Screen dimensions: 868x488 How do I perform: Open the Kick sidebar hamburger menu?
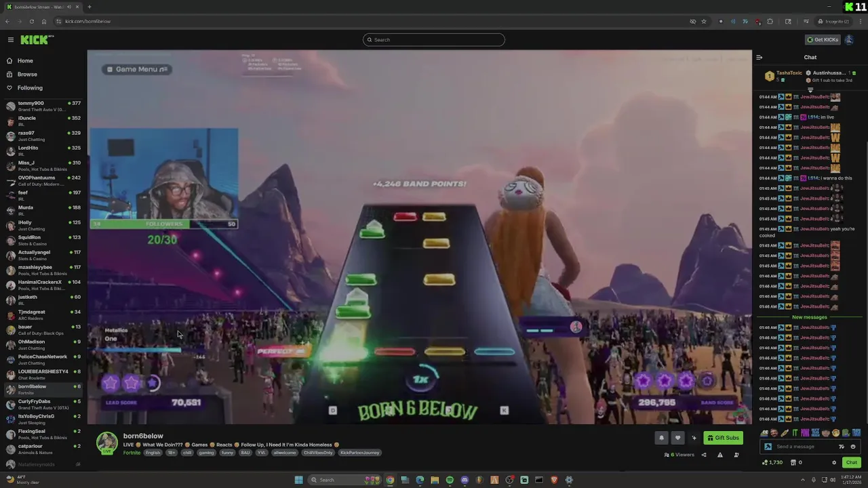(10, 40)
